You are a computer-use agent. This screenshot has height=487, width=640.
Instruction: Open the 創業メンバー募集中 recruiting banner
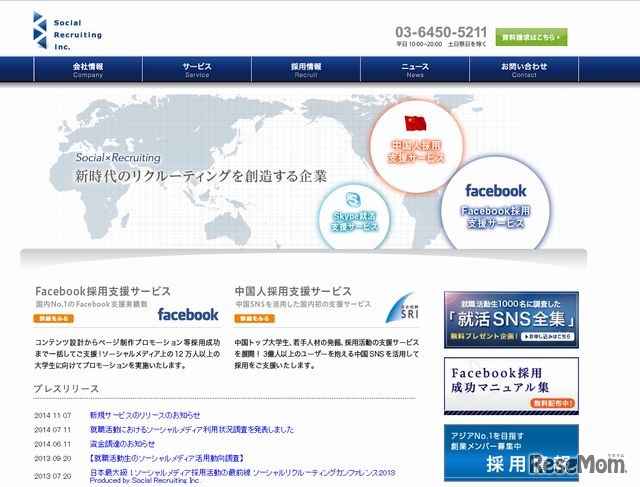[x=511, y=453]
